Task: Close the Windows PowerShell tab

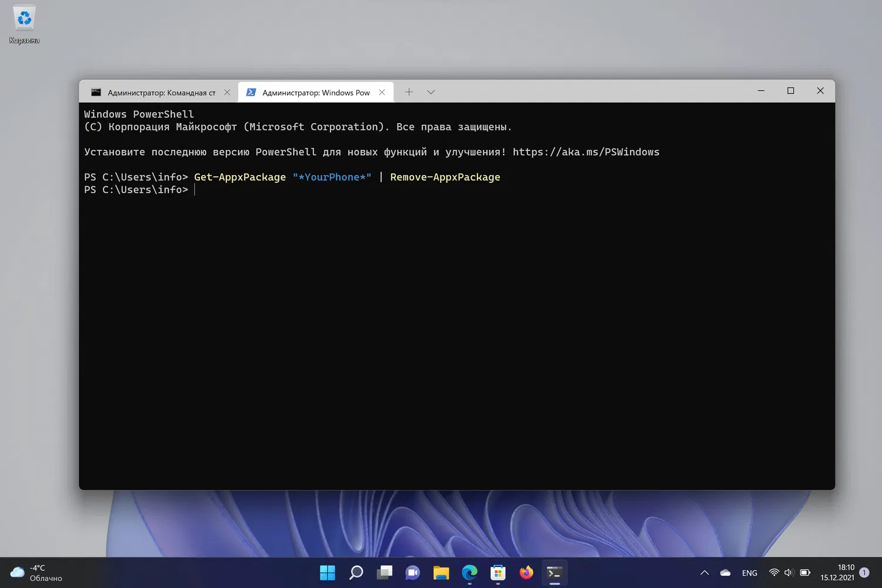Action: pyautogui.click(x=382, y=92)
